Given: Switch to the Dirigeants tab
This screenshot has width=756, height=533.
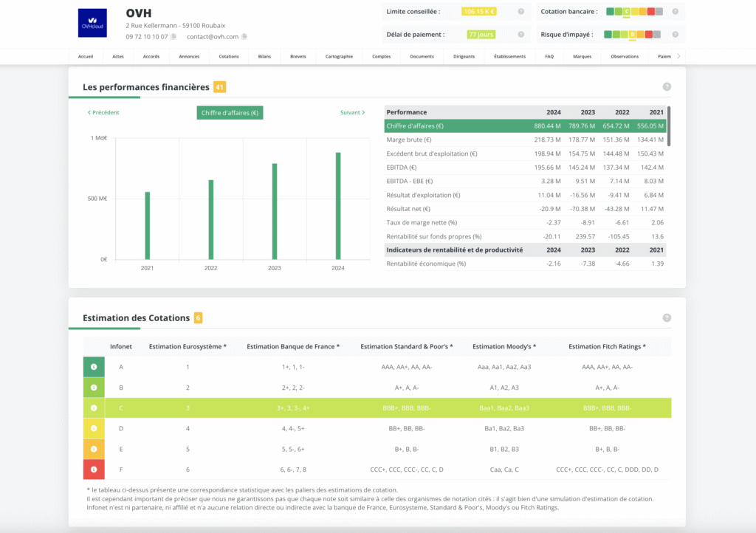Looking at the screenshot, I should click(x=463, y=57).
